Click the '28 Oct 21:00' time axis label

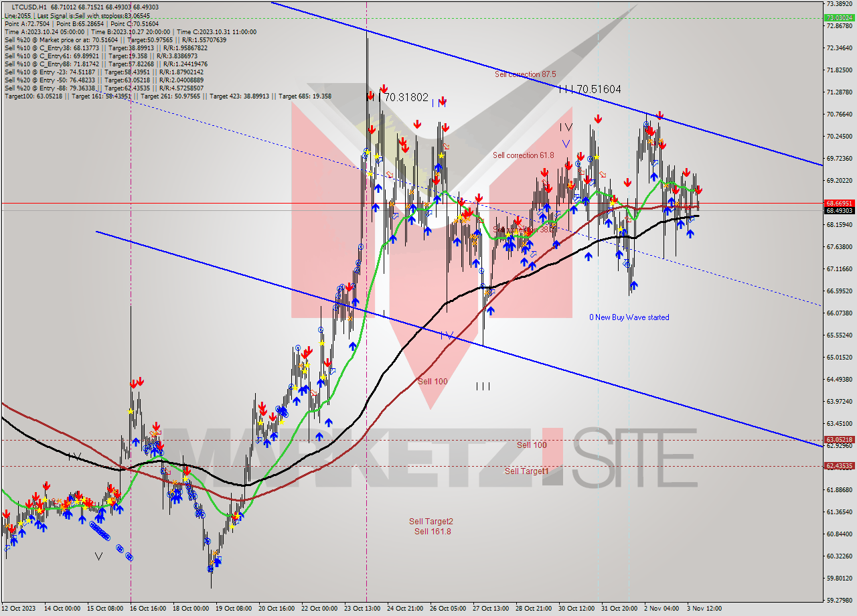click(532, 609)
